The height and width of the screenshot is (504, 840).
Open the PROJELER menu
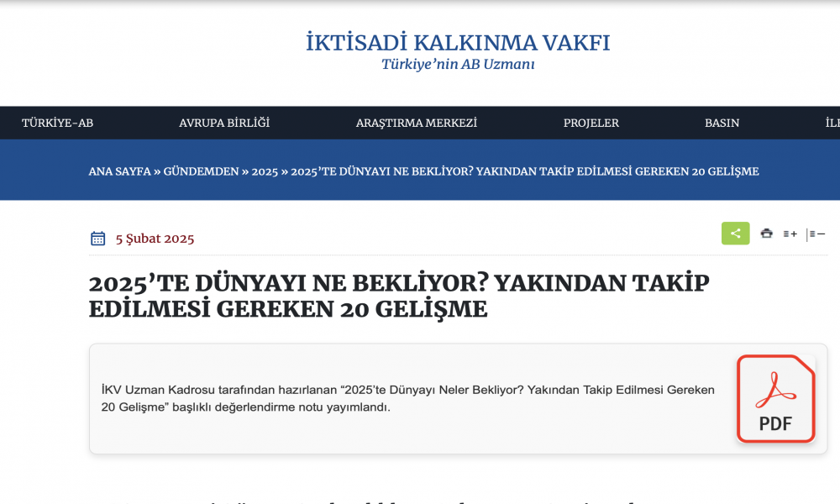pos(591,123)
